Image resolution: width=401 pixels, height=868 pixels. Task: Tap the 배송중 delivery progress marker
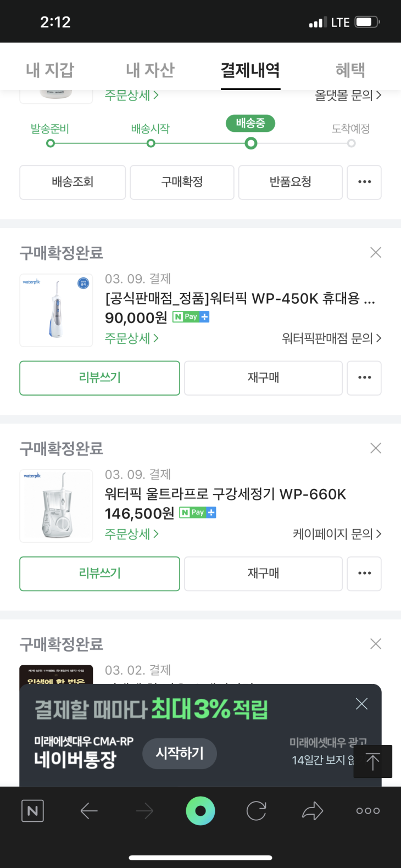[250, 143]
